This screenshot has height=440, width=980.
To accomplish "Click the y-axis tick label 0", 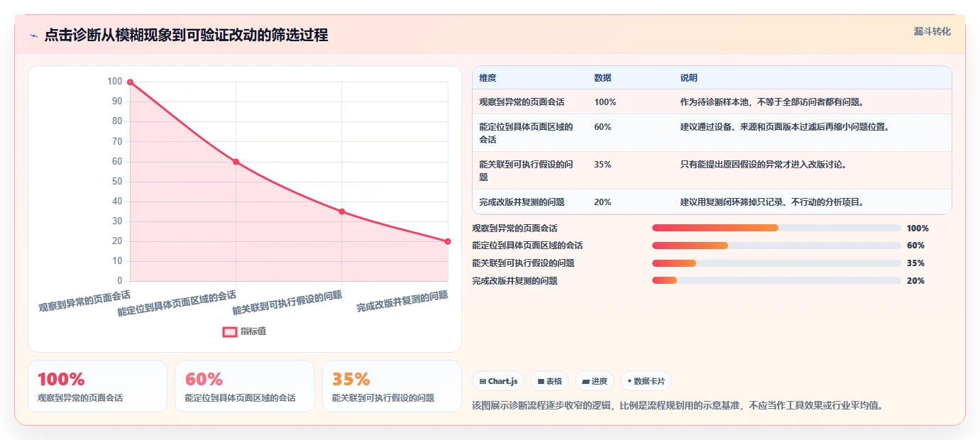I will (119, 281).
